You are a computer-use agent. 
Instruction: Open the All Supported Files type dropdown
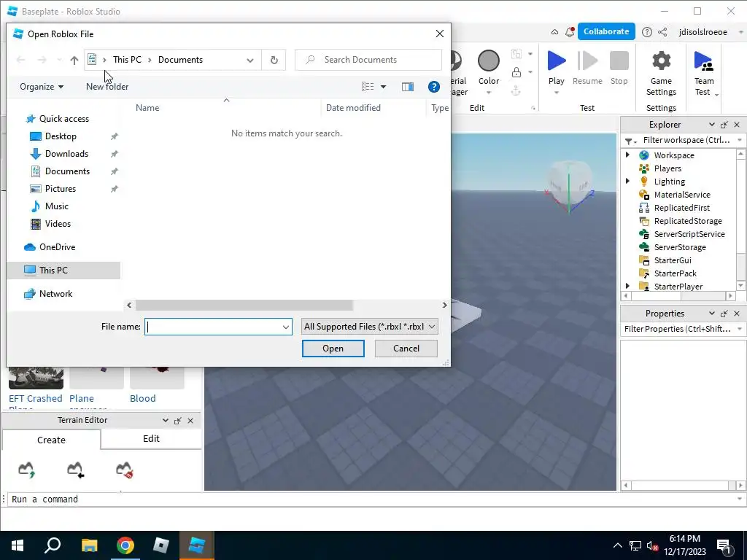[369, 327]
